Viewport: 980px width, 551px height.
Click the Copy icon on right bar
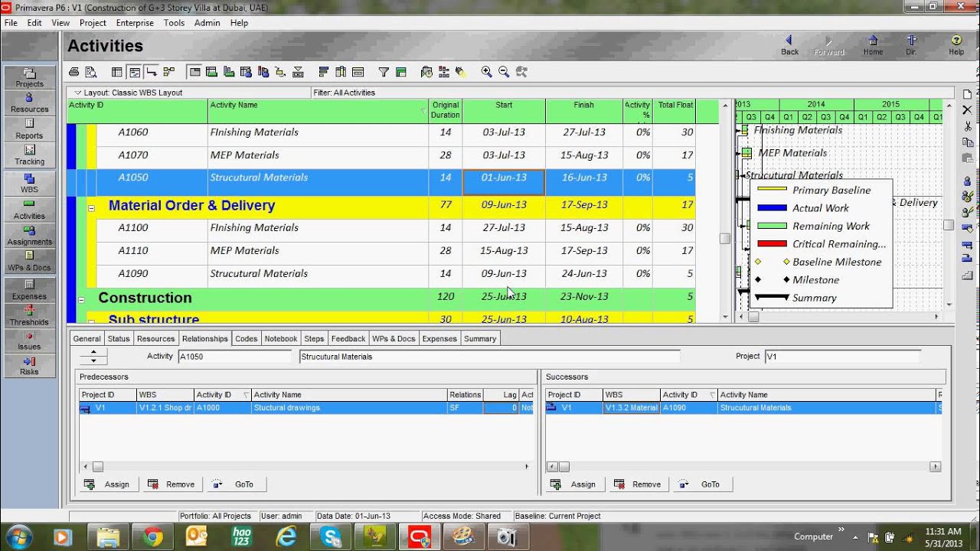coord(967,142)
